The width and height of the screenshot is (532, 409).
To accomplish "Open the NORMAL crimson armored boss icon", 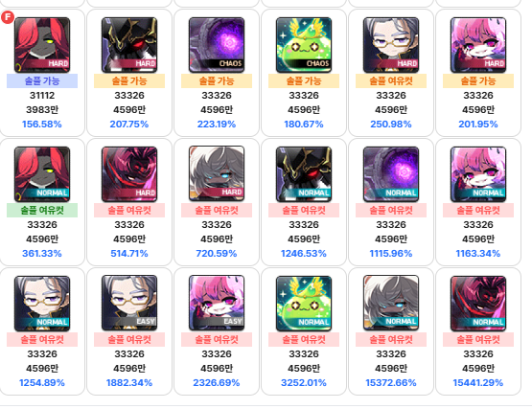I will (478, 304).
